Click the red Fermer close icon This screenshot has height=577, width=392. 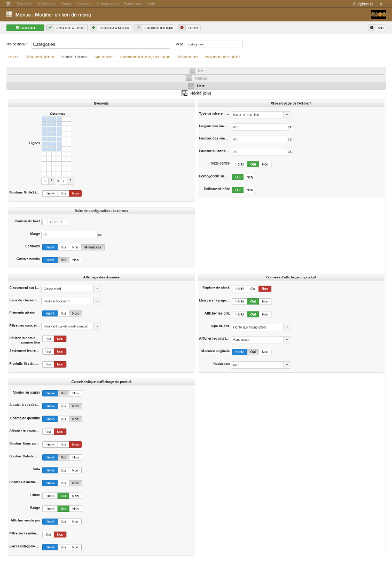click(182, 27)
